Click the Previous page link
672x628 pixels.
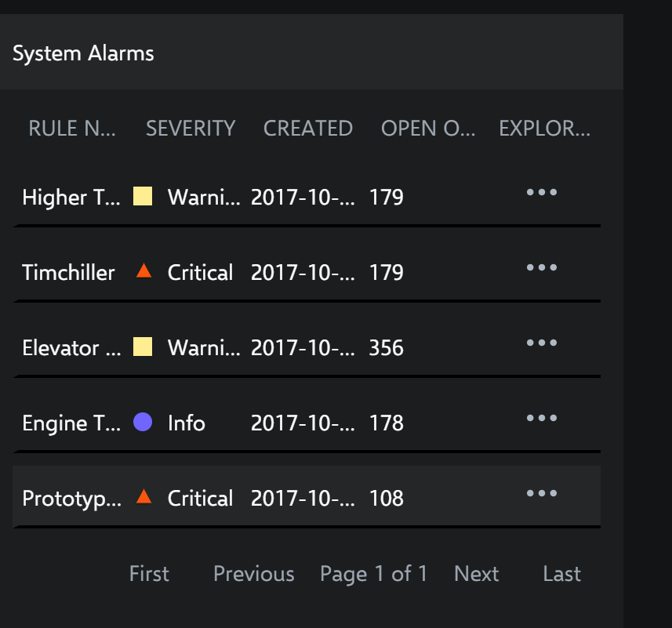point(253,574)
